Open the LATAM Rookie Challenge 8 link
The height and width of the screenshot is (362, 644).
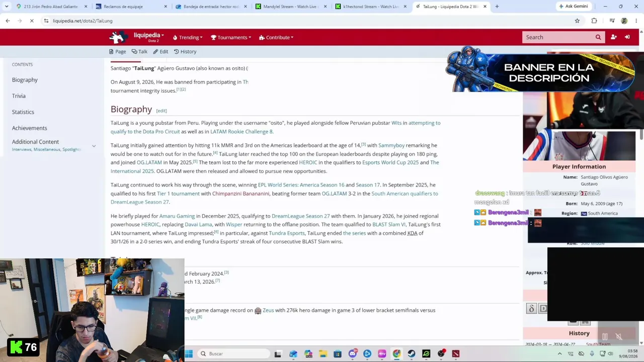pyautogui.click(x=242, y=132)
